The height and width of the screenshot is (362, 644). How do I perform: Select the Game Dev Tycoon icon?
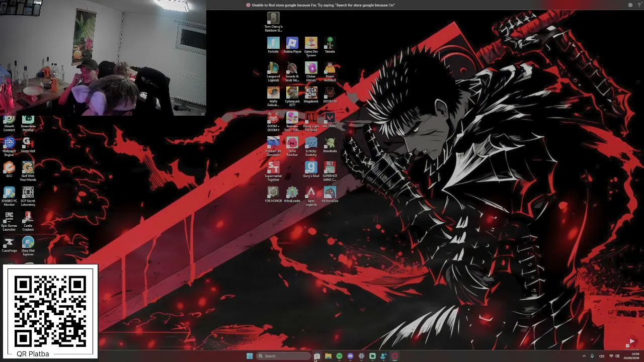(x=311, y=47)
